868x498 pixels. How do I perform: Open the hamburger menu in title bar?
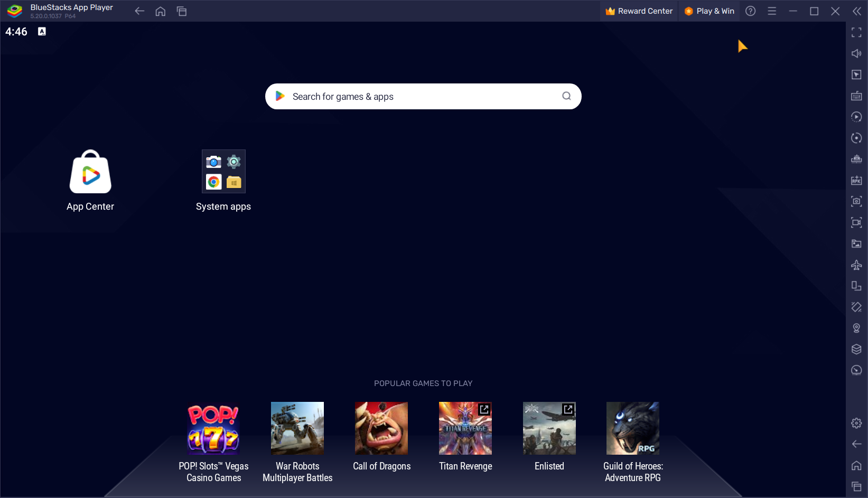[772, 11]
